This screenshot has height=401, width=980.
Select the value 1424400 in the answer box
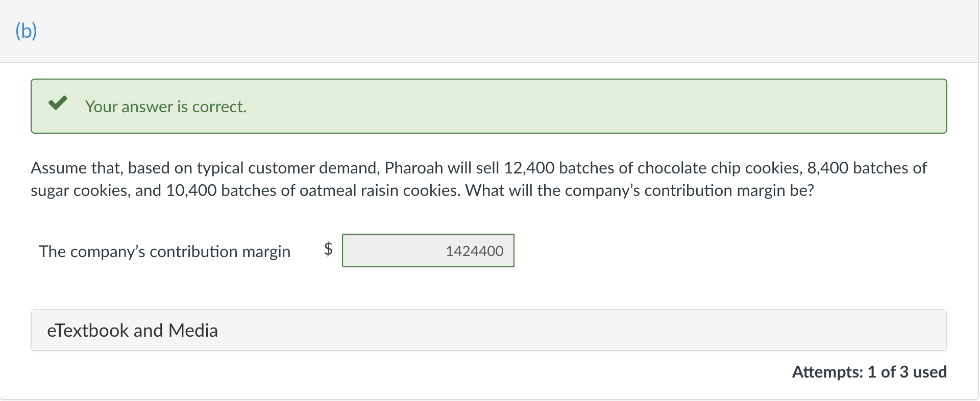pos(474,250)
